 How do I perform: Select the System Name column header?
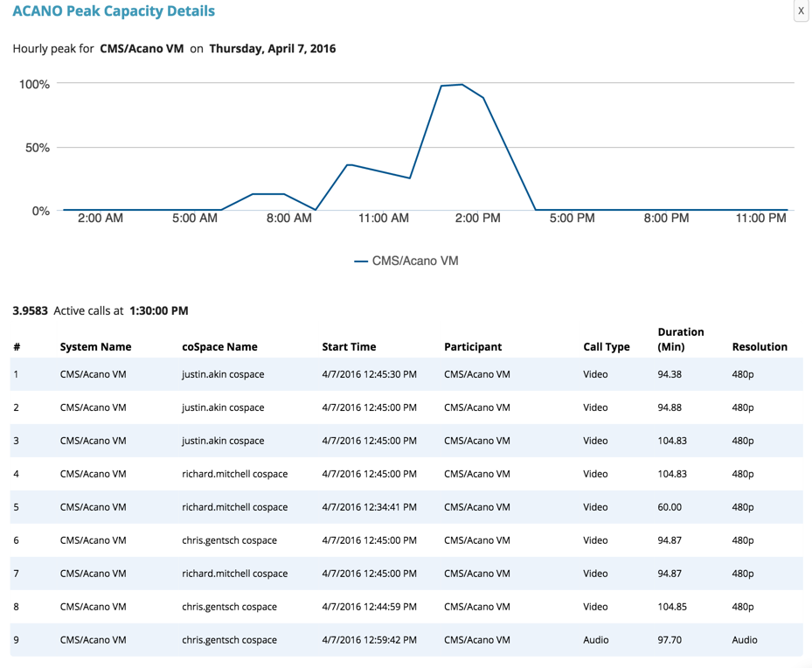95,347
